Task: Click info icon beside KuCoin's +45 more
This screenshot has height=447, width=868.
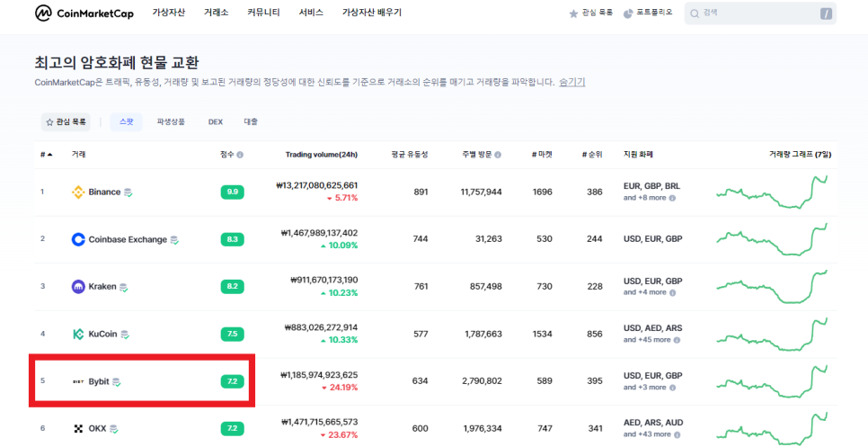Action: pos(677,340)
